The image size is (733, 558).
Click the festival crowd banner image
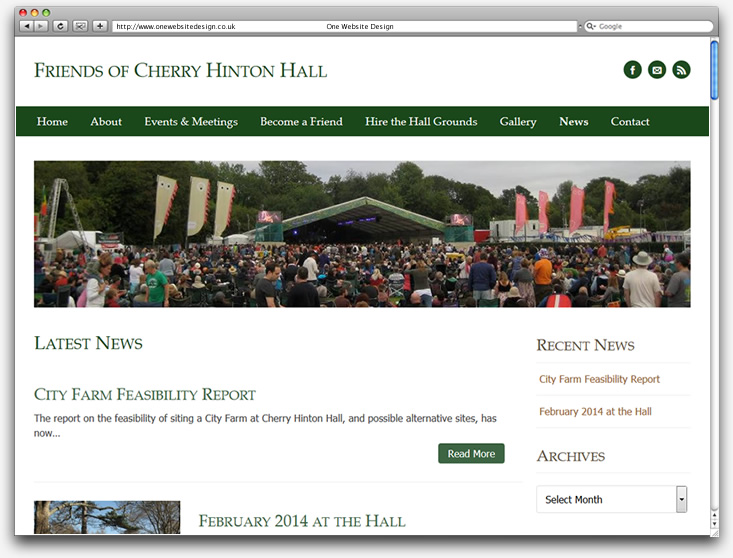coord(362,234)
